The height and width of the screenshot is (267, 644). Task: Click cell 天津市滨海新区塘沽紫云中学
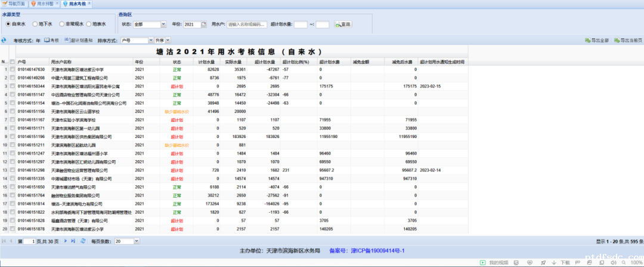point(76,69)
